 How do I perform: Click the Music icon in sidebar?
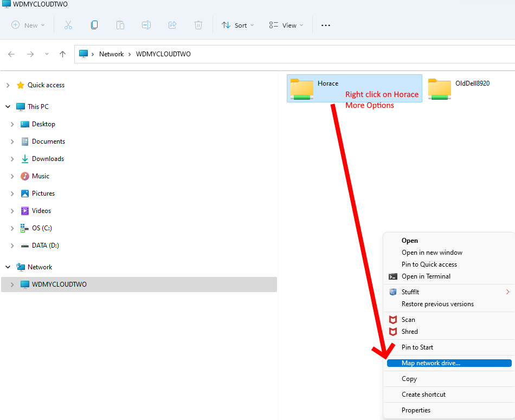[x=24, y=176]
